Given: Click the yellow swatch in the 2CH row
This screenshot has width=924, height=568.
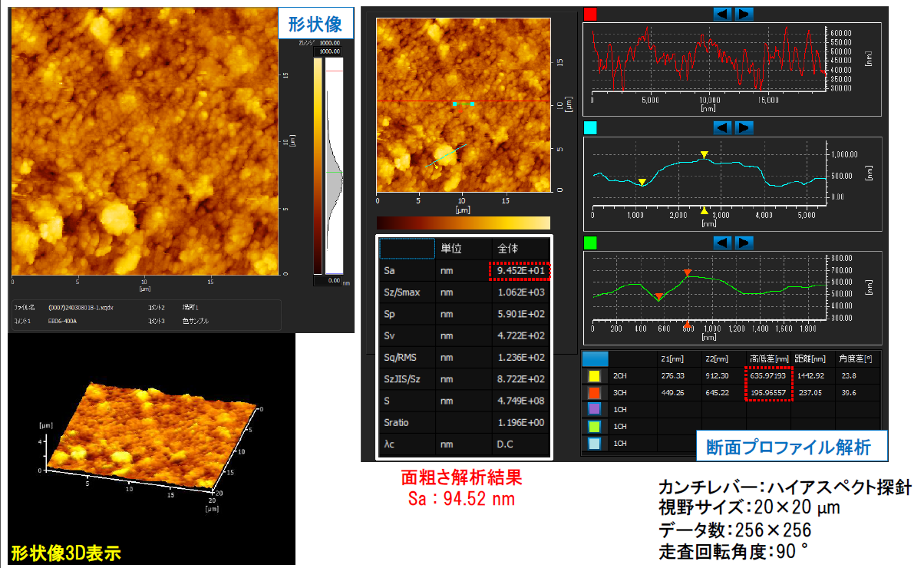Looking at the screenshot, I should (595, 376).
